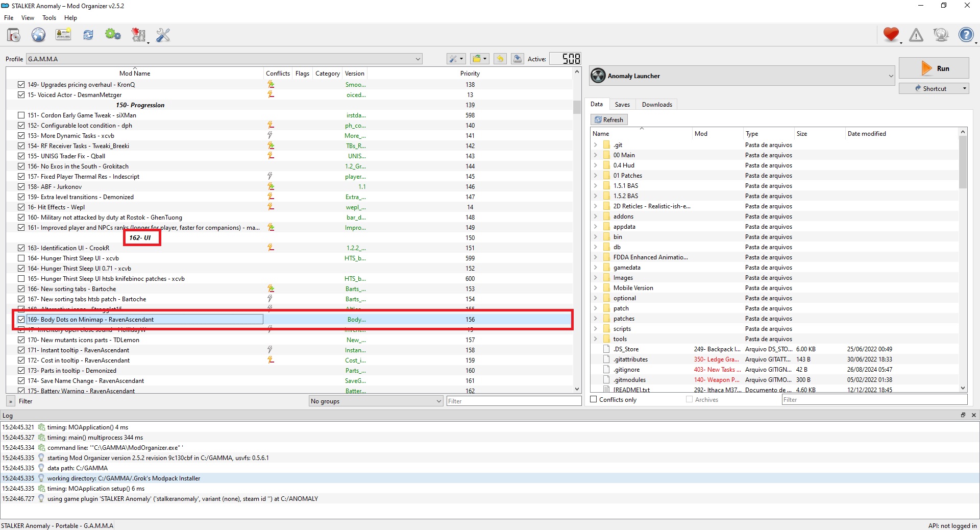This screenshot has height=530, width=980.
Task: Click the mod list scroll-down arrow
Action: [x=577, y=389]
